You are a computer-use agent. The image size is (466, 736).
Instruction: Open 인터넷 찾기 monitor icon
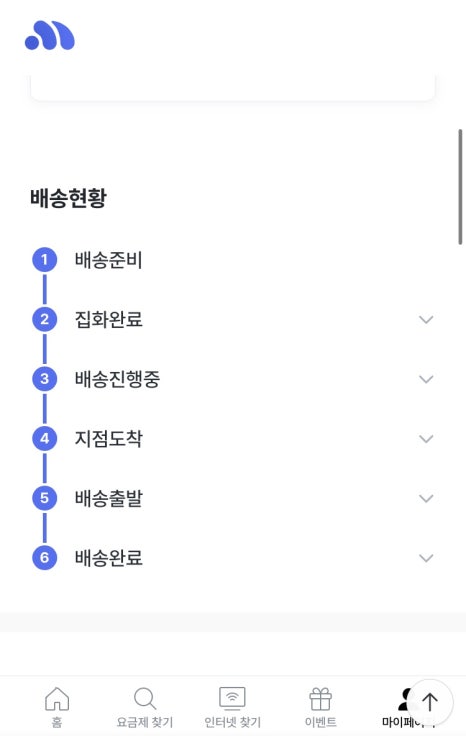coord(232,699)
